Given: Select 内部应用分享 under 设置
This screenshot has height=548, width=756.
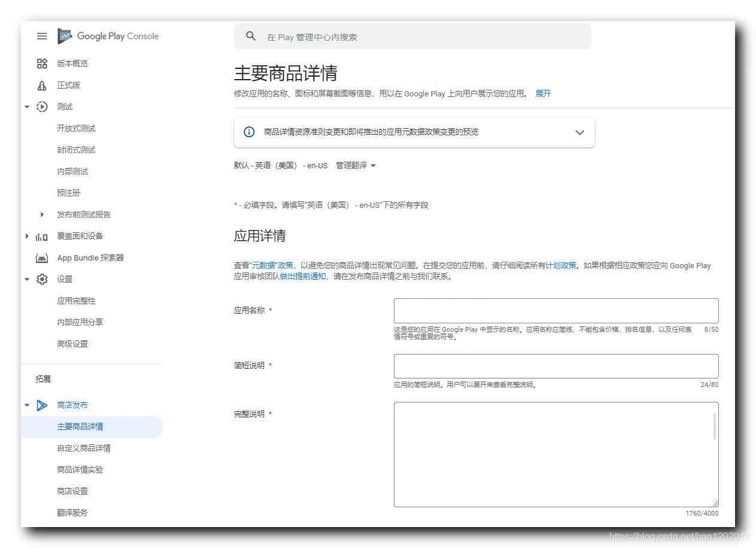Looking at the screenshot, I should [80, 322].
